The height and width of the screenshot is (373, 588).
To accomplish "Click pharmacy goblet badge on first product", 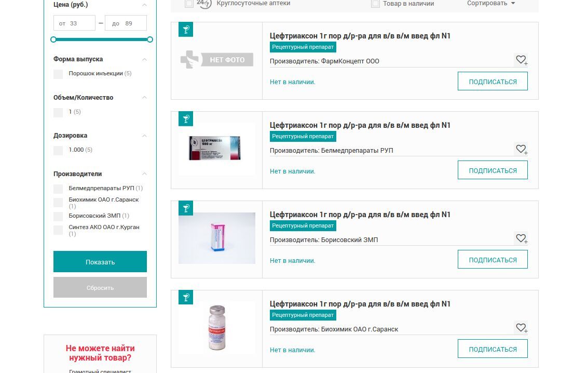I will pyautogui.click(x=186, y=30).
